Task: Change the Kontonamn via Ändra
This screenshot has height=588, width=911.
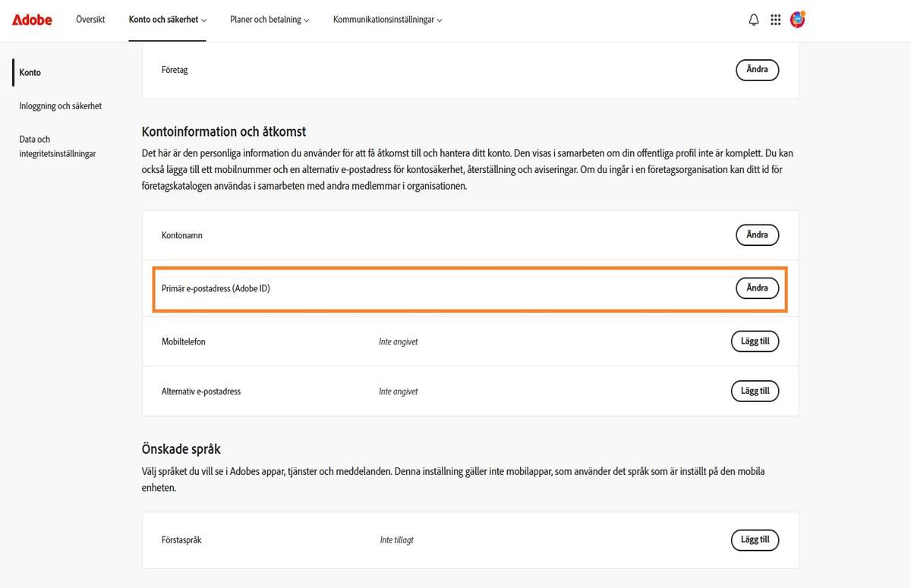Action: point(757,235)
